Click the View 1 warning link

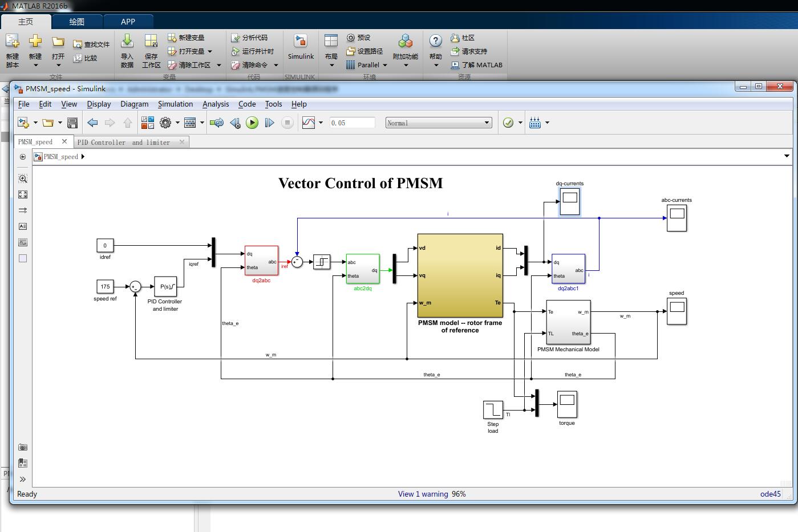click(x=423, y=494)
